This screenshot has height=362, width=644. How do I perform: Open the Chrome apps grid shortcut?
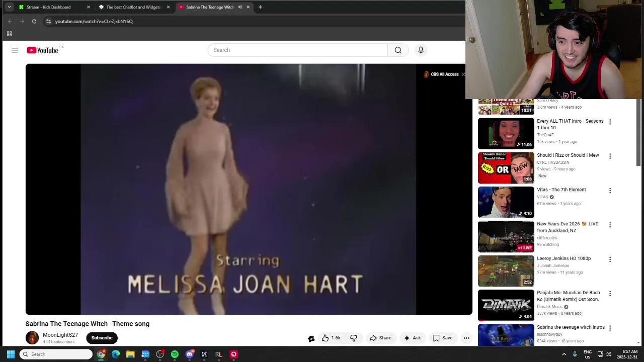[9, 34]
